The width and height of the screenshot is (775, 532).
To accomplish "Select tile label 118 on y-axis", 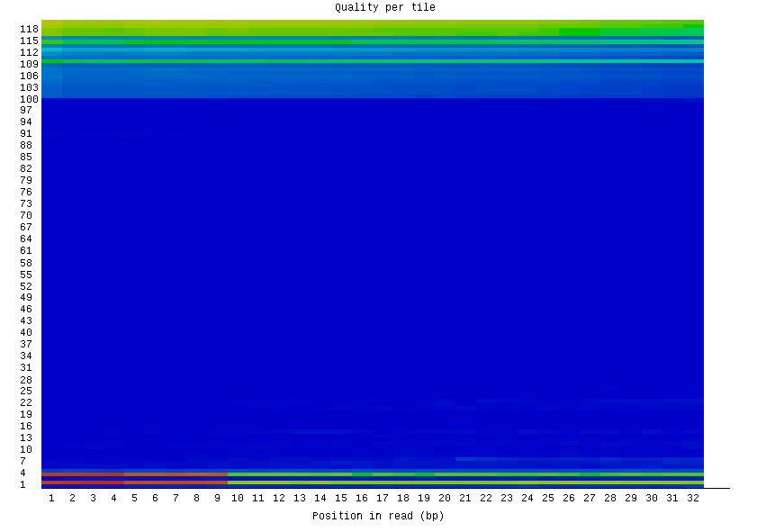I will click(x=29, y=29).
